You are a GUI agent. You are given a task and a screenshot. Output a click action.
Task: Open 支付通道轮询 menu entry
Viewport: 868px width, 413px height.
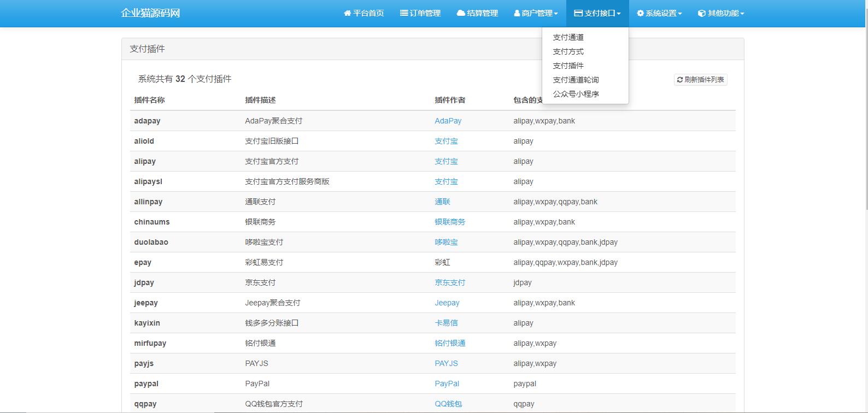tap(576, 80)
